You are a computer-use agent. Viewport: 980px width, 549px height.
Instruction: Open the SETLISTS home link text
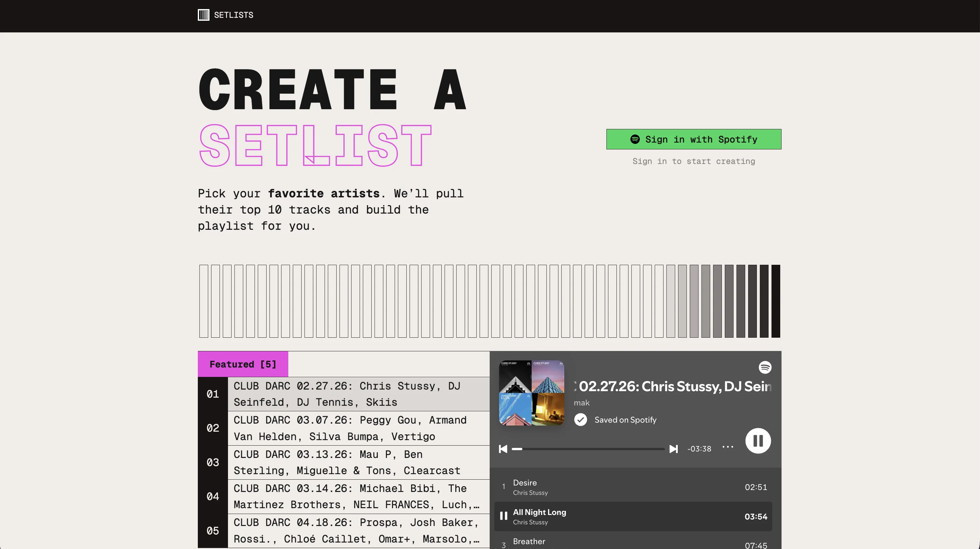233,15
